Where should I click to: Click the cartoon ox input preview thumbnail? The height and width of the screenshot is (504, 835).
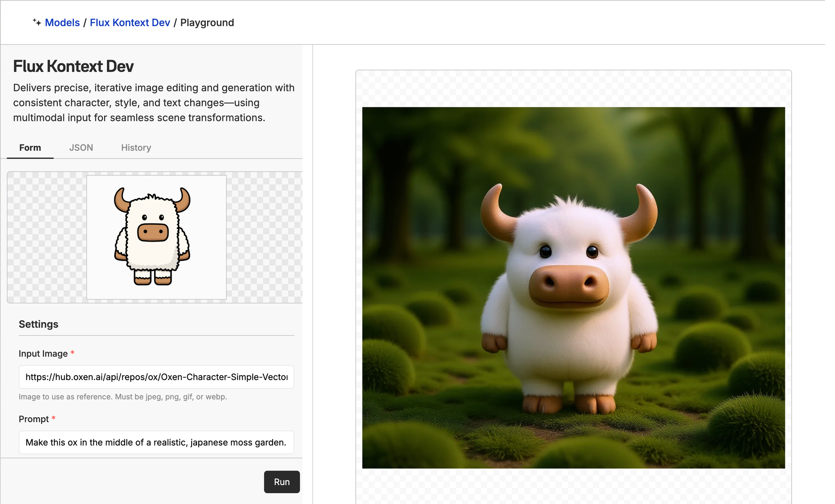156,237
